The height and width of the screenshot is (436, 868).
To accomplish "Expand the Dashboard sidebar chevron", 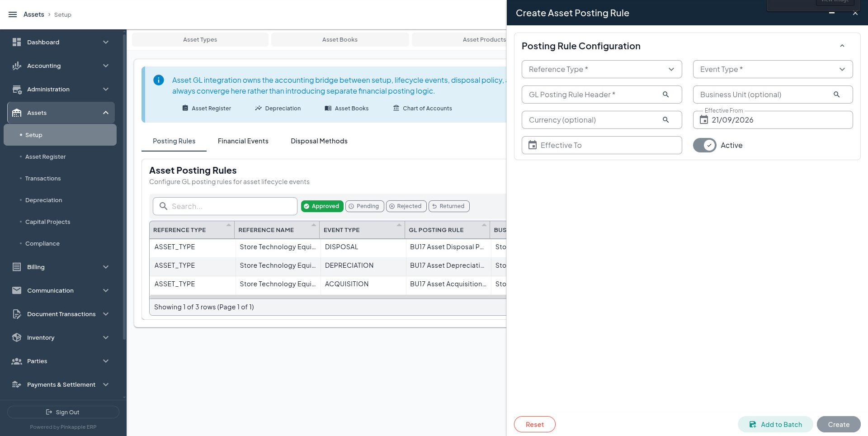I will coord(106,42).
